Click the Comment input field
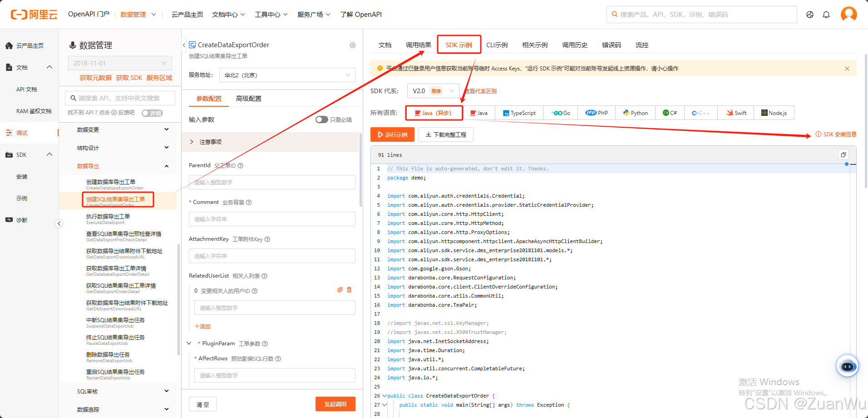This screenshot has width=868, height=418. pyautogui.click(x=272, y=219)
